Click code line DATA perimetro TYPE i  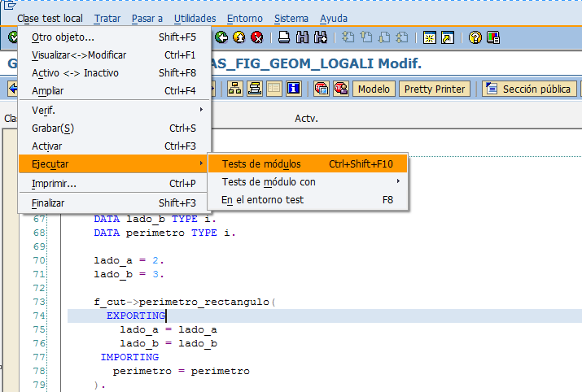164,233
